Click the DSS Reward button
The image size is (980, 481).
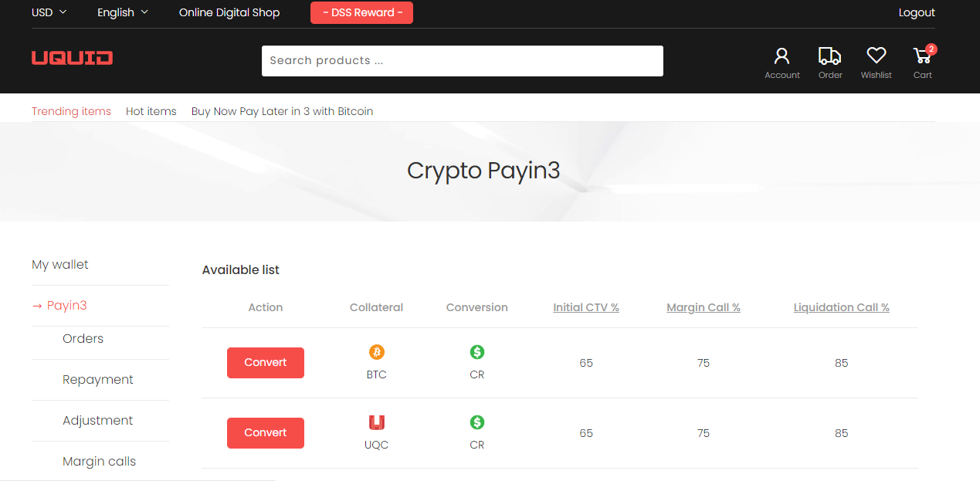coord(361,12)
